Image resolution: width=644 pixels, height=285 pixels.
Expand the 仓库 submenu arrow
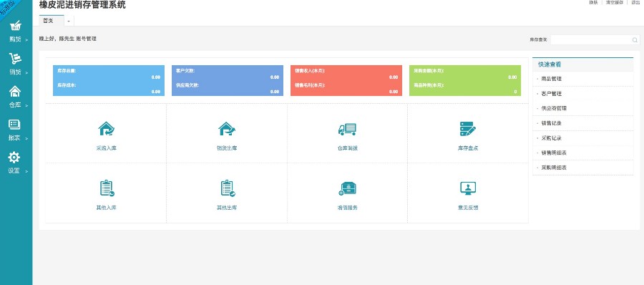(26, 106)
